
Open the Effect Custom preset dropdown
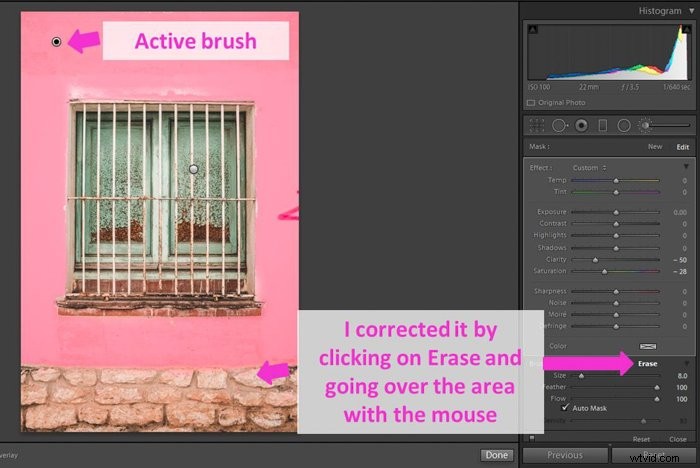tap(589, 168)
